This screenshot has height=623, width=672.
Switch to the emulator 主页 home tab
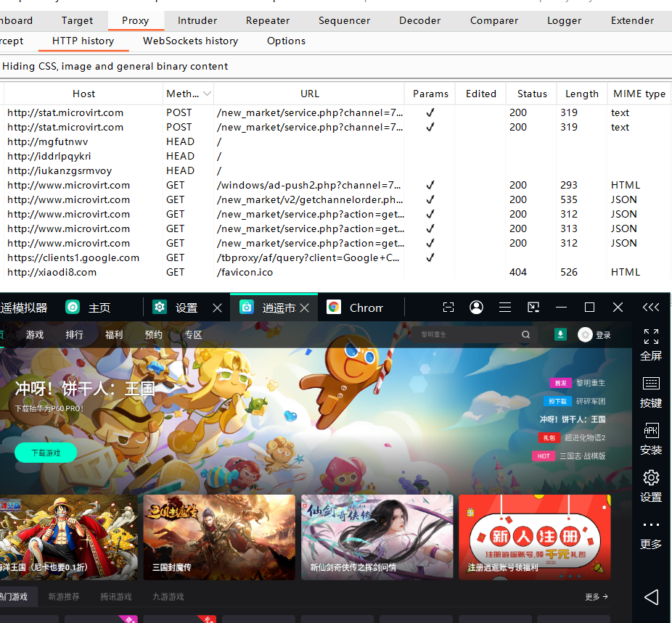tap(89, 308)
